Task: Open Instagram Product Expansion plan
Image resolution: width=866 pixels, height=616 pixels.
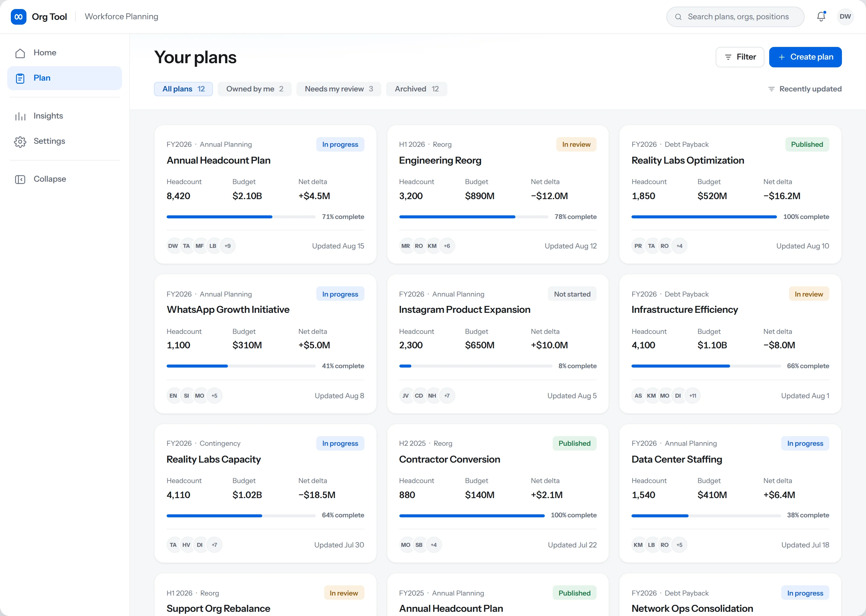Action: [465, 310]
